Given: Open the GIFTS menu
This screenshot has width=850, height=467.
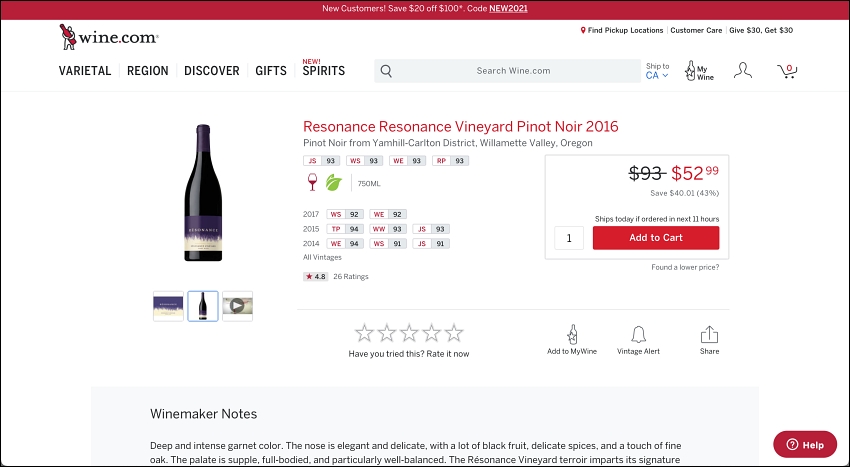Looking at the screenshot, I should (271, 71).
